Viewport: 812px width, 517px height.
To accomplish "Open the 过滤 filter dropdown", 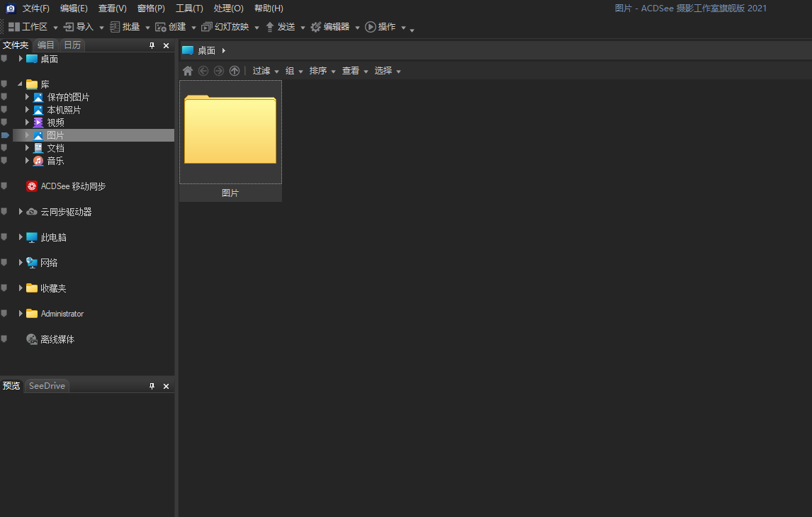I will pos(266,71).
